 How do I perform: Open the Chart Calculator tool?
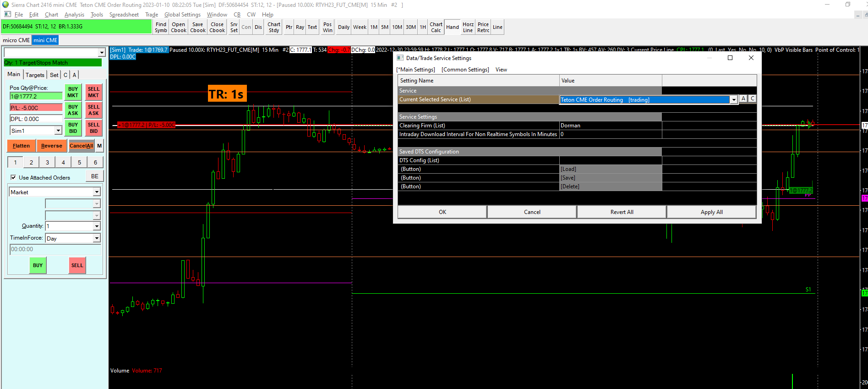436,27
